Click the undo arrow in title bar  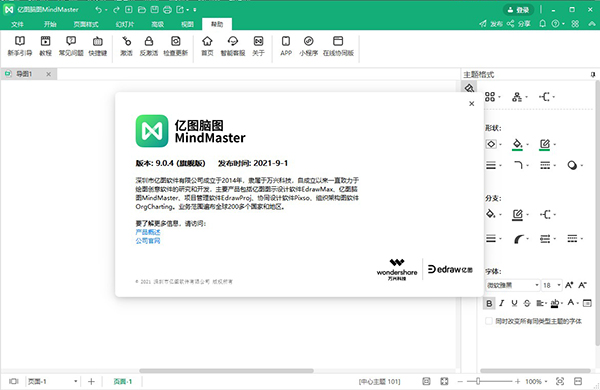pyautogui.click(x=99, y=10)
